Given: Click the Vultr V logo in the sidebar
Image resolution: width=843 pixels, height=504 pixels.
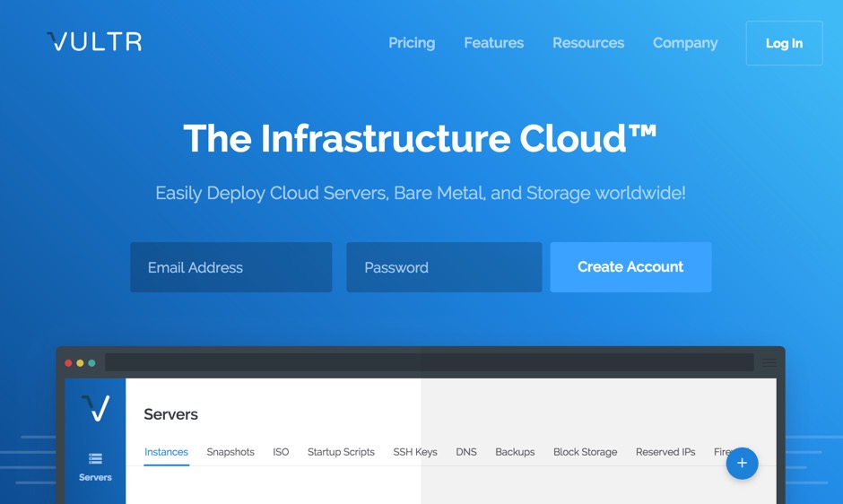Looking at the screenshot, I should coord(96,408).
